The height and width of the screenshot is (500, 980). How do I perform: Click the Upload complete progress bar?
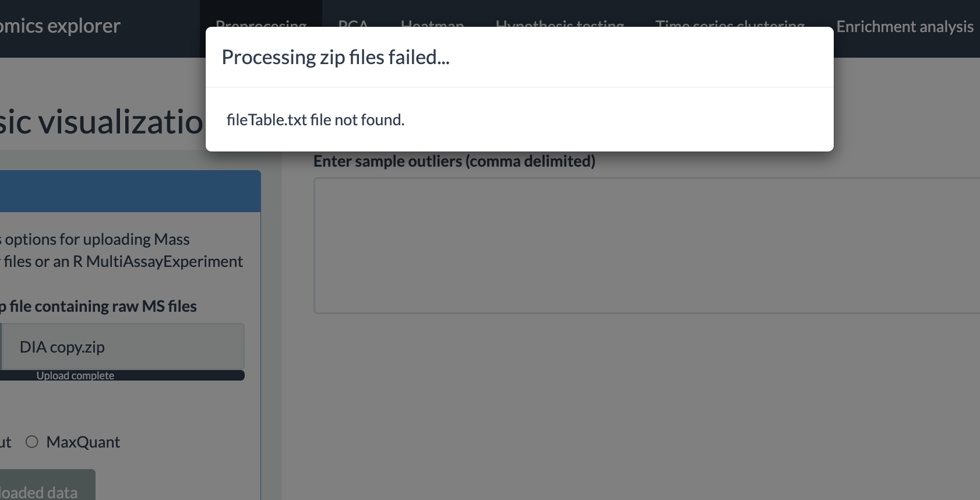point(122,375)
